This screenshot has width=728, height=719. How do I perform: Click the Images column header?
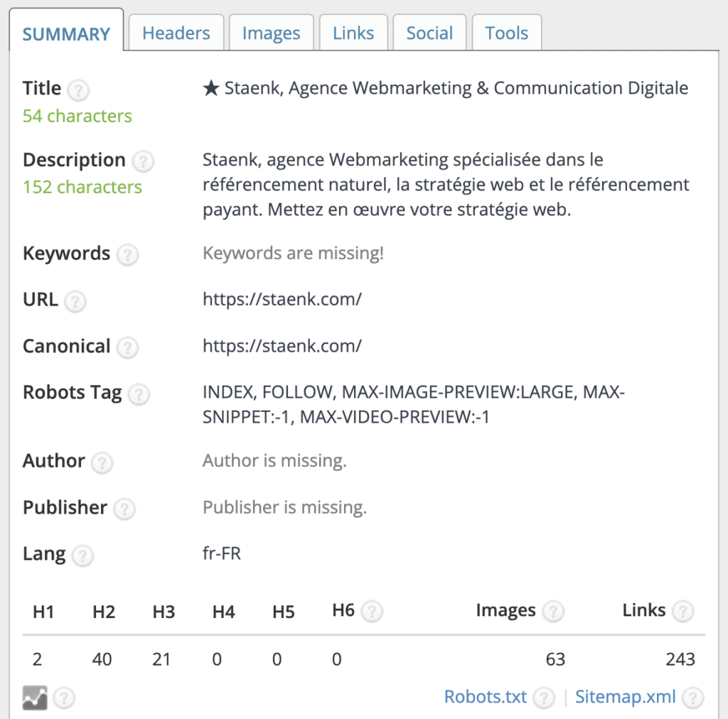click(x=505, y=610)
